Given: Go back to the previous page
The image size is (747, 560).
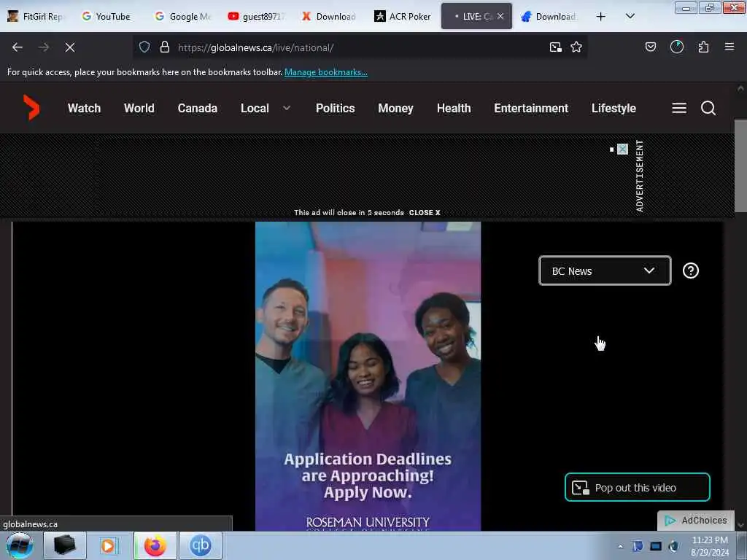Looking at the screenshot, I should tap(18, 47).
